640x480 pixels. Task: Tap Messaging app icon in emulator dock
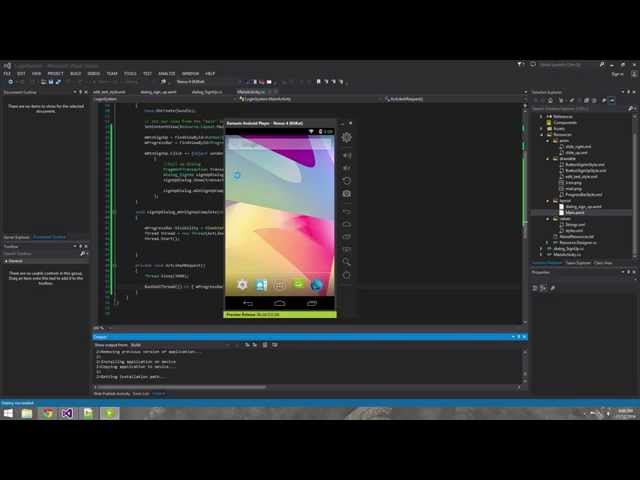click(298, 284)
